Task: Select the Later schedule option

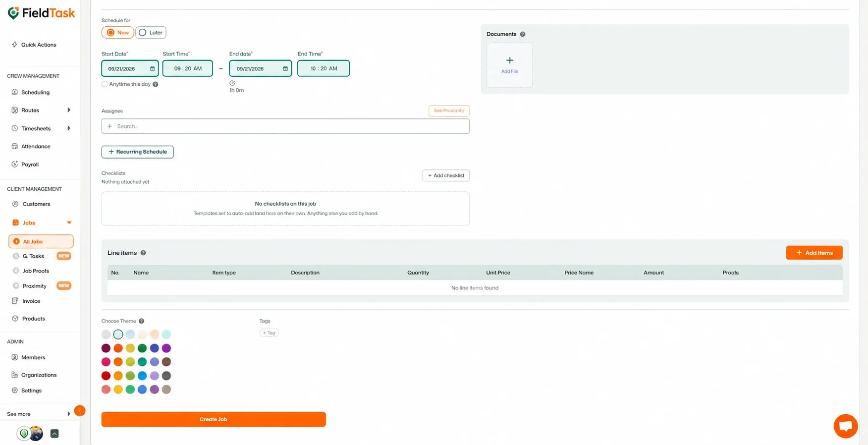Action: [x=151, y=33]
